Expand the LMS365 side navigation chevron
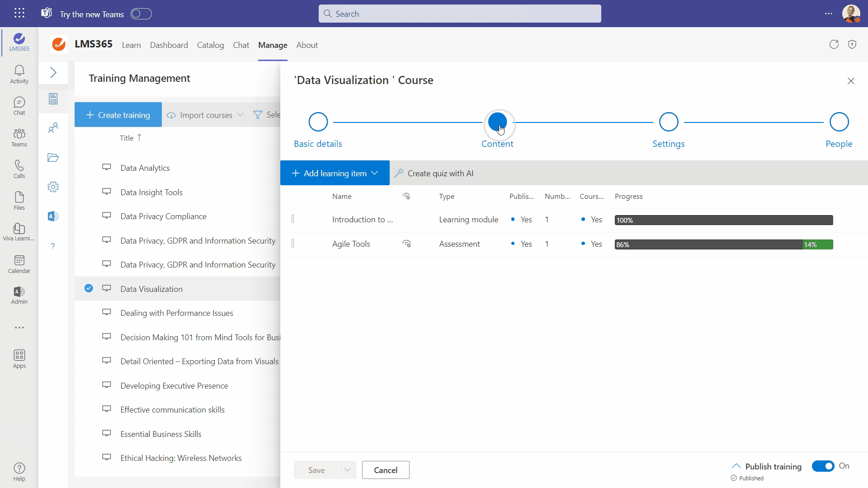This screenshot has width=868, height=488. [x=53, y=72]
